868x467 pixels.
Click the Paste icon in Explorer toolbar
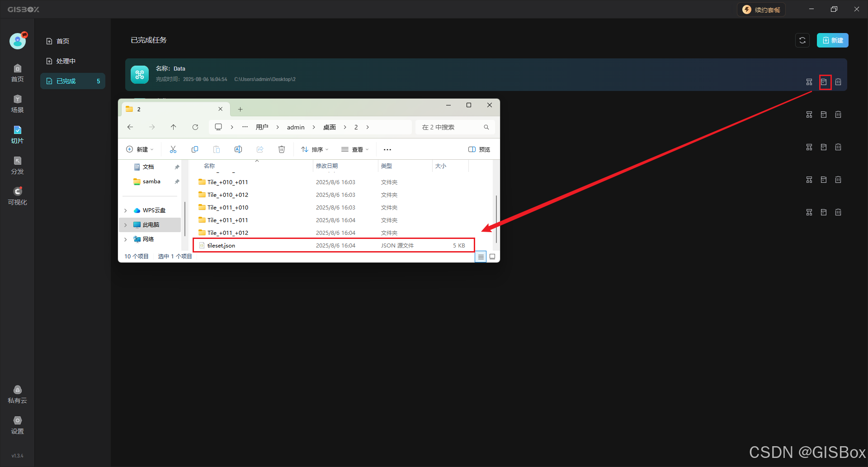pos(217,149)
